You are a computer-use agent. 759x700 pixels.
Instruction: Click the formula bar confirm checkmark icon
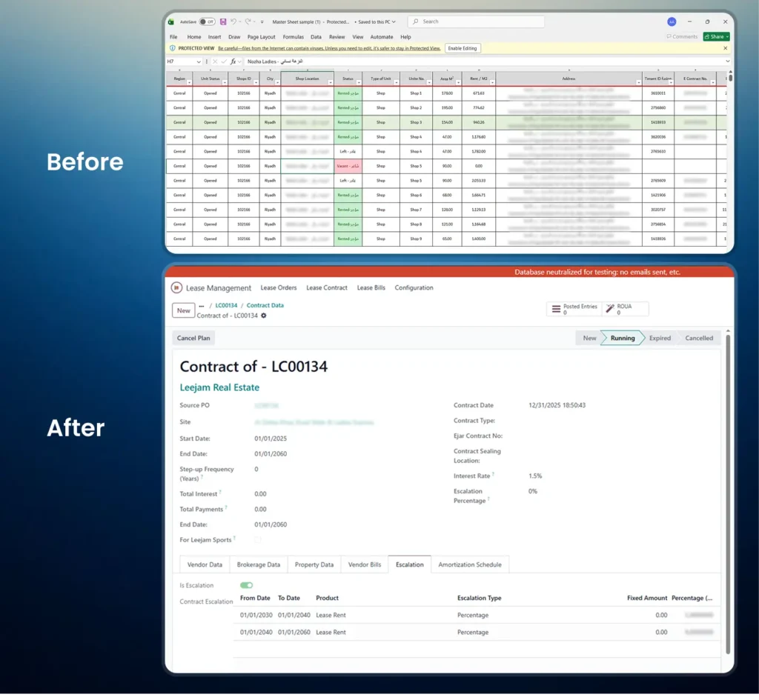coord(224,61)
